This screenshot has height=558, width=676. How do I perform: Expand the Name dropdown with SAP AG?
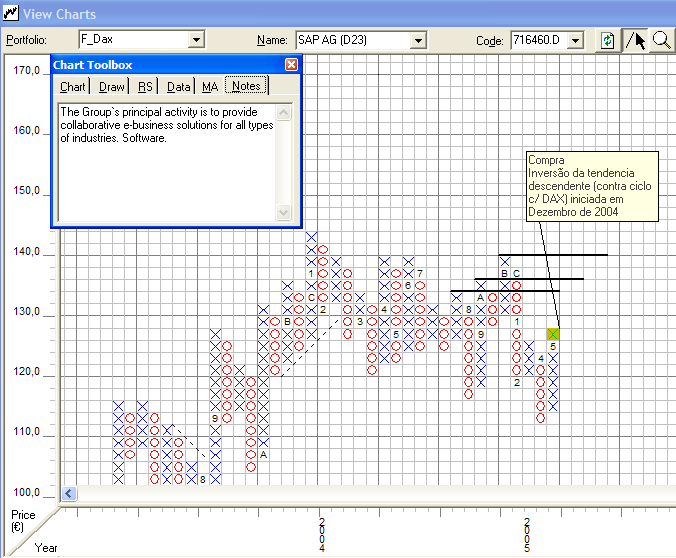tap(418, 40)
